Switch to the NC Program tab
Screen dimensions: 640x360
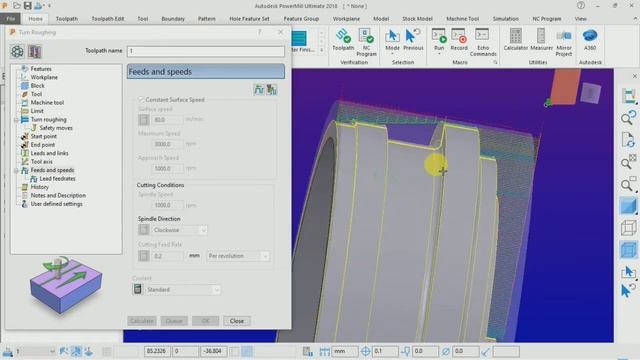tap(547, 19)
